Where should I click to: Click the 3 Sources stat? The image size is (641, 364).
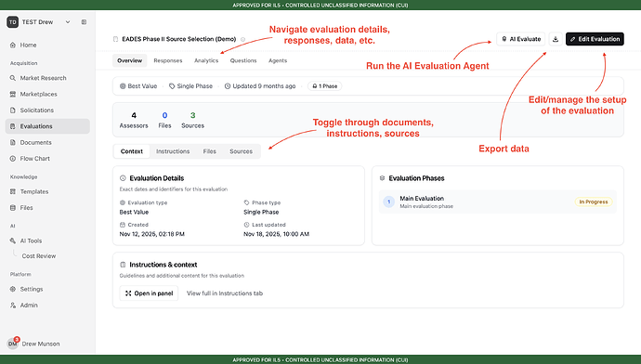(x=192, y=120)
